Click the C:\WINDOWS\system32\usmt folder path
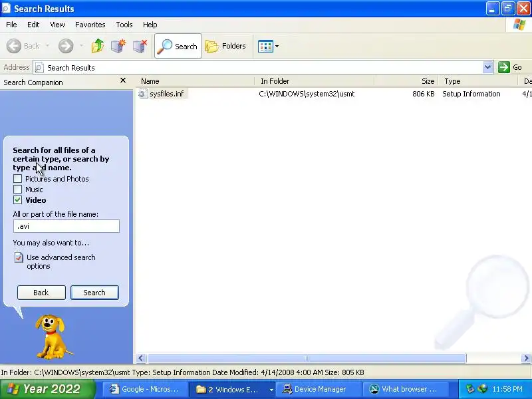This screenshot has height=399, width=532. coord(307,94)
